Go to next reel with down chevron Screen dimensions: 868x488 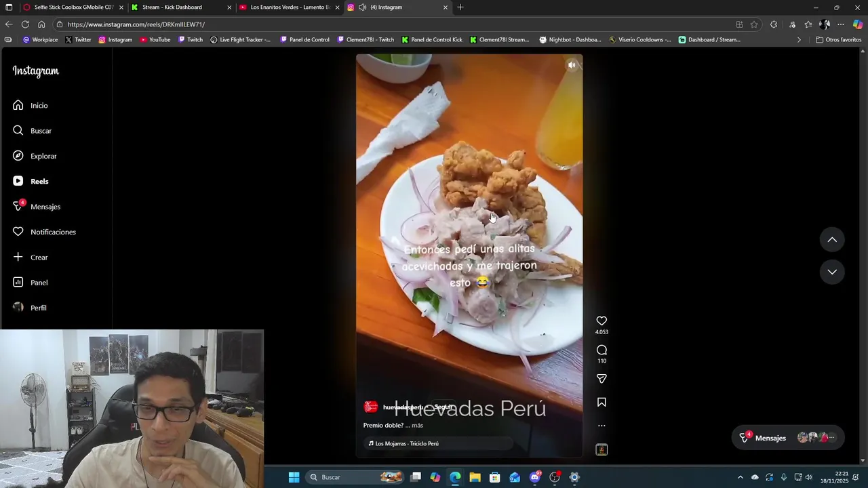832,272
